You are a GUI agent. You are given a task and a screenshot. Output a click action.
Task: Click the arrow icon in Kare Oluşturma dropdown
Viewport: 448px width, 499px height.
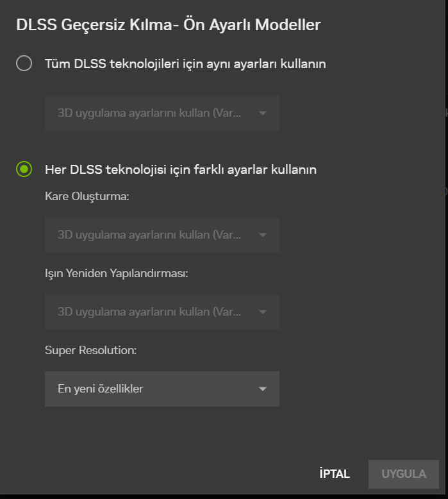(262, 235)
